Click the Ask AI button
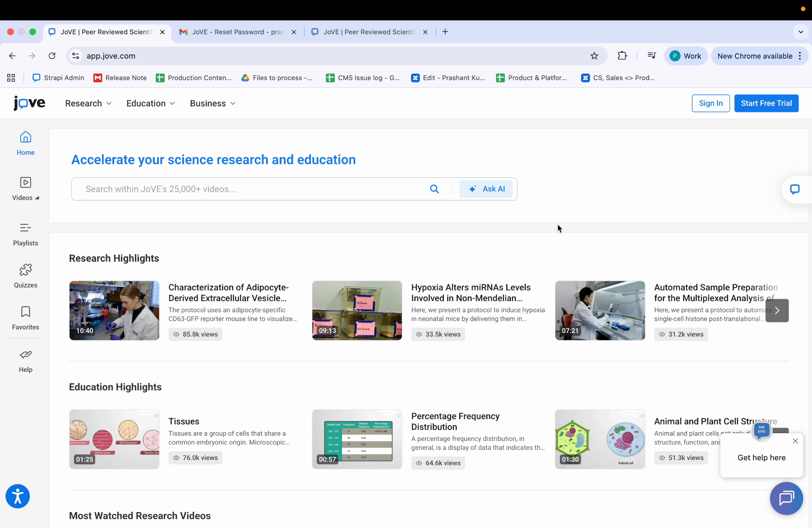 pos(486,189)
